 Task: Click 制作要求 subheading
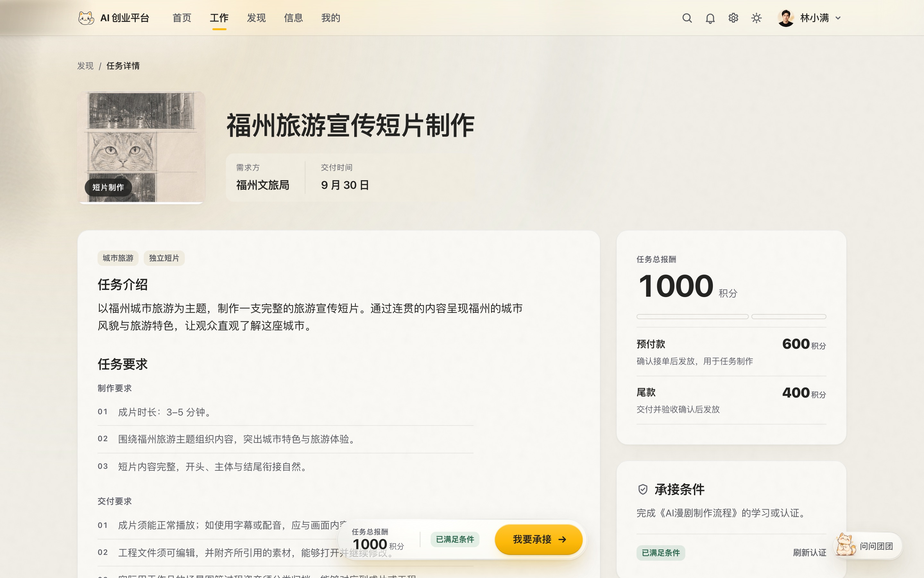pyautogui.click(x=115, y=388)
